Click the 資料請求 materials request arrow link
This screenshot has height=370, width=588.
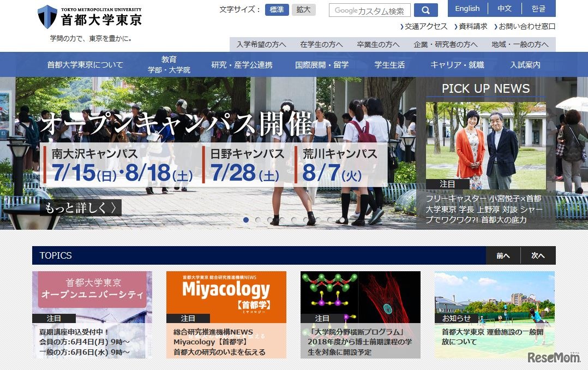click(472, 26)
